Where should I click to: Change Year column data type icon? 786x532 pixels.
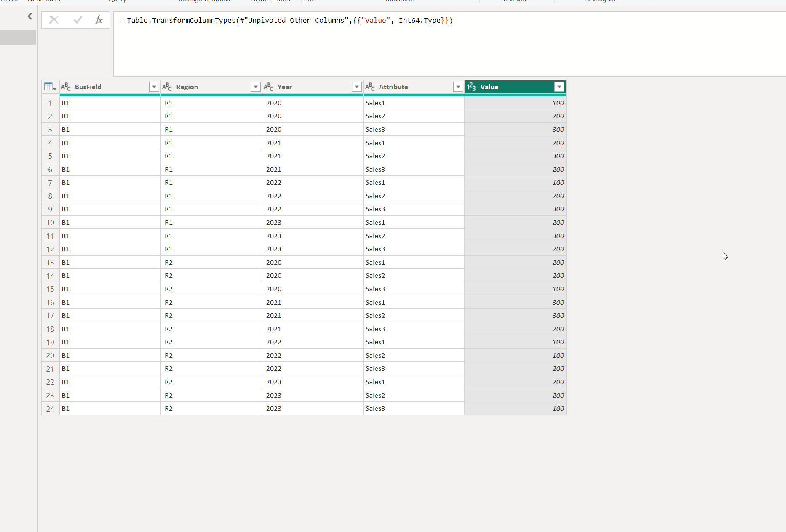click(x=269, y=87)
